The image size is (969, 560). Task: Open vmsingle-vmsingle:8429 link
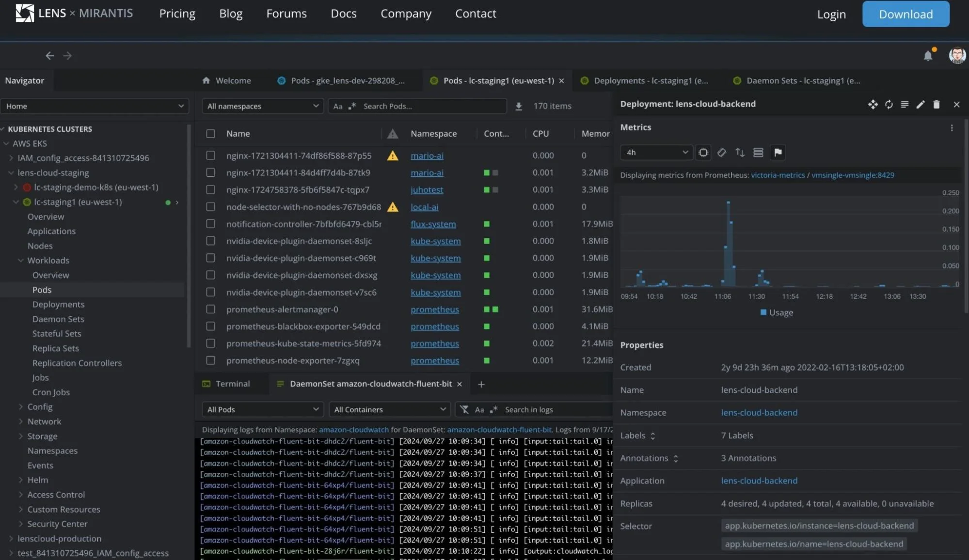(x=853, y=175)
